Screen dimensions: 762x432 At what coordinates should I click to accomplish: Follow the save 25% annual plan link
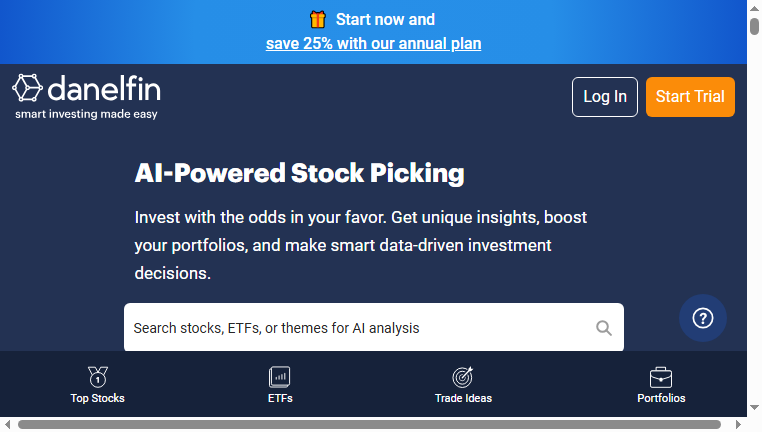[x=373, y=44]
